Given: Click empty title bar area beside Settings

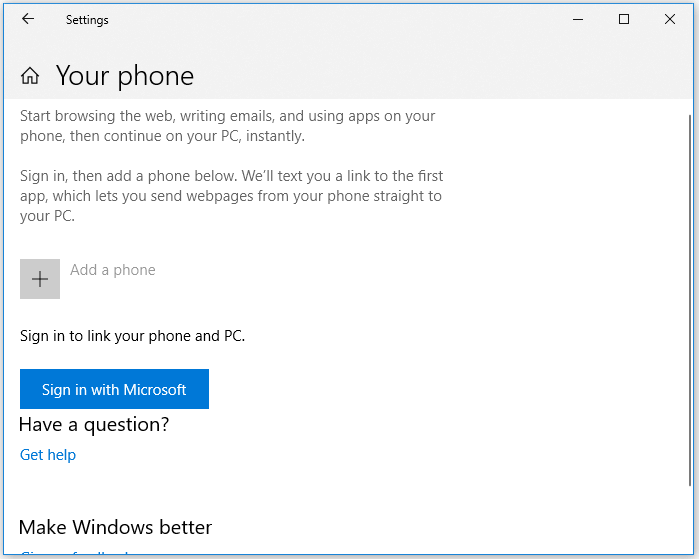Looking at the screenshot, I should [x=330, y=20].
